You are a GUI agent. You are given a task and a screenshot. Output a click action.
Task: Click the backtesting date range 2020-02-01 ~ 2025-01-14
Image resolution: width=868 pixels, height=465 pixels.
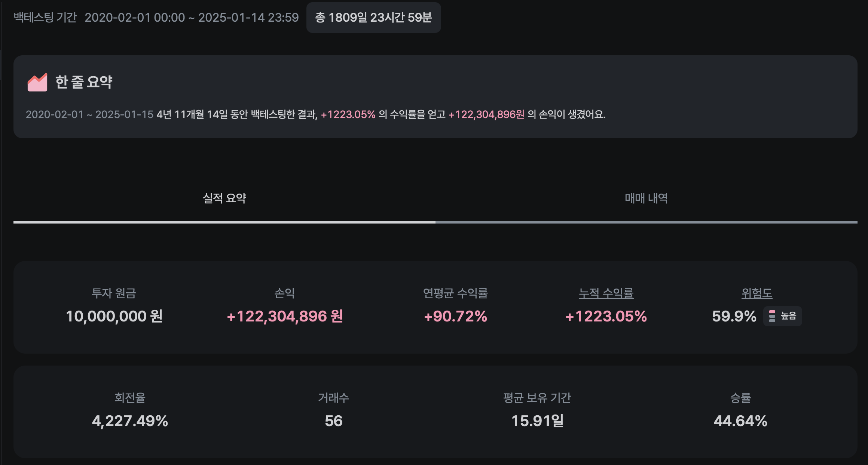(192, 18)
